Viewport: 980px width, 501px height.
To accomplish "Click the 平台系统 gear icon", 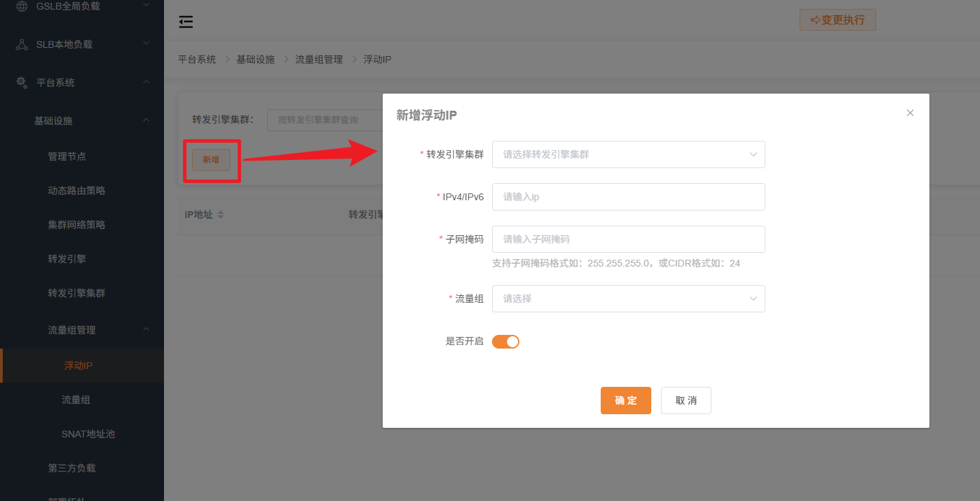I will click(22, 83).
